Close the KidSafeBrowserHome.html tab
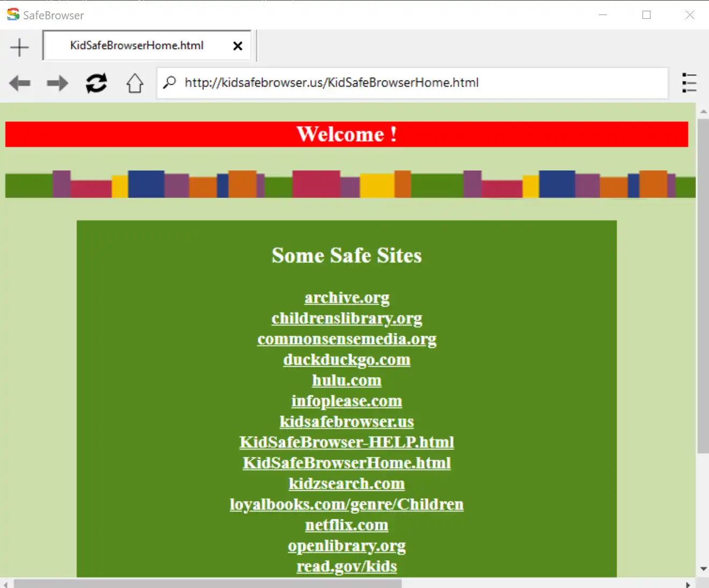Screen dimensions: 709x588 pos(238,46)
